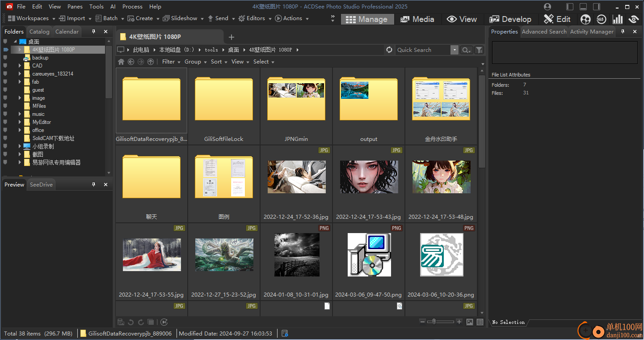This screenshot has width=644, height=340.
Task: Open the Activity Manager tab
Action: click(592, 31)
